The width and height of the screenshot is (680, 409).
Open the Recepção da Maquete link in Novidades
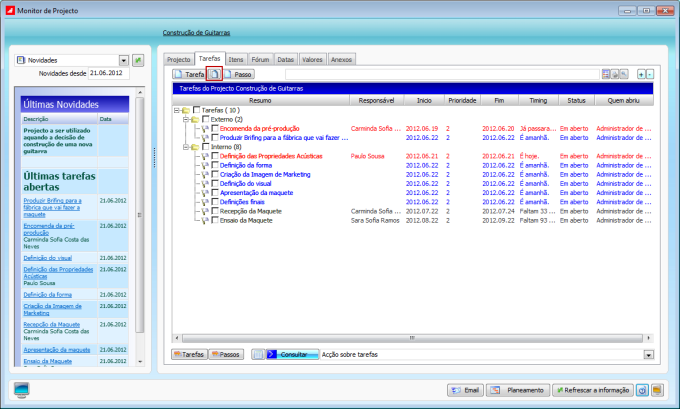click(x=52, y=324)
